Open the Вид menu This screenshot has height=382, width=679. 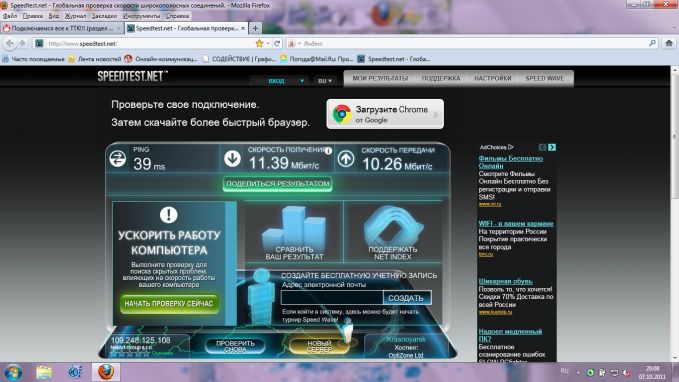click(54, 16)
